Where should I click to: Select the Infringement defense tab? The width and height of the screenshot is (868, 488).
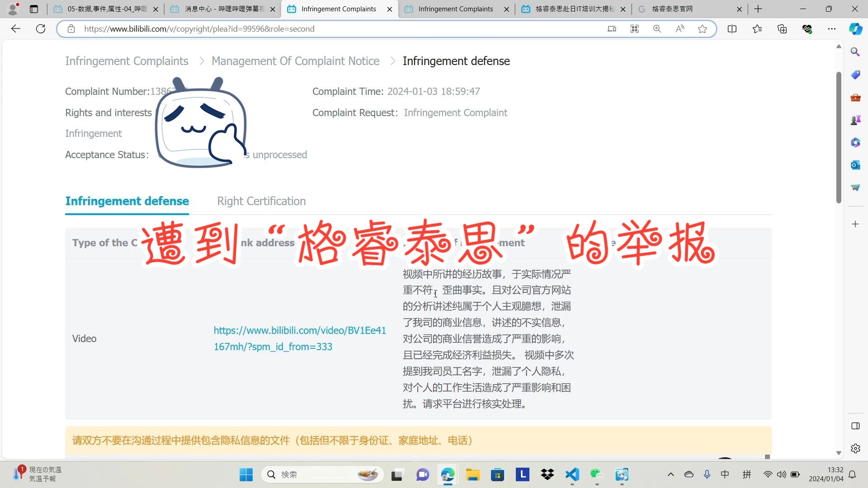point(127,201)
